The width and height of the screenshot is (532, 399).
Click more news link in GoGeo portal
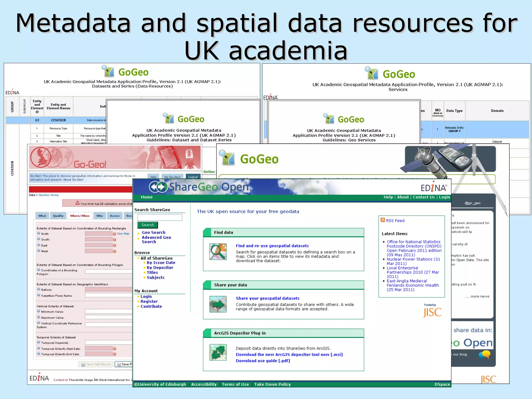[x=477, y=296]
